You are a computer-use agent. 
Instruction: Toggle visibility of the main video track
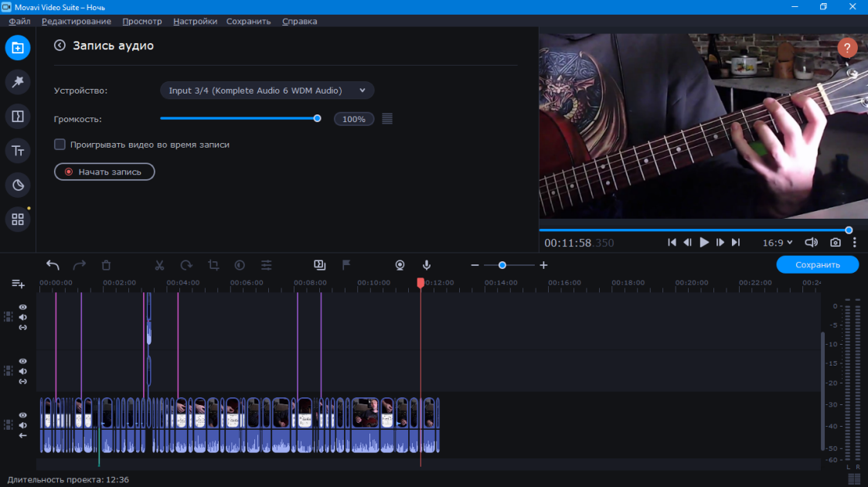pyautogui.click(x=22, y=415)
